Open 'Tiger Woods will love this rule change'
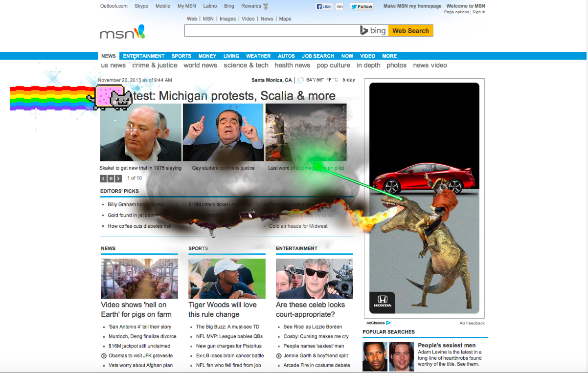 223,309
